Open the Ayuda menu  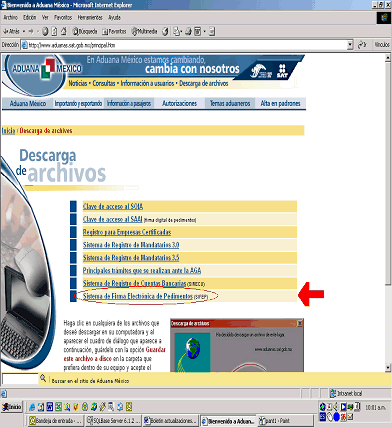pyautogui.click(x=114, y=17)
